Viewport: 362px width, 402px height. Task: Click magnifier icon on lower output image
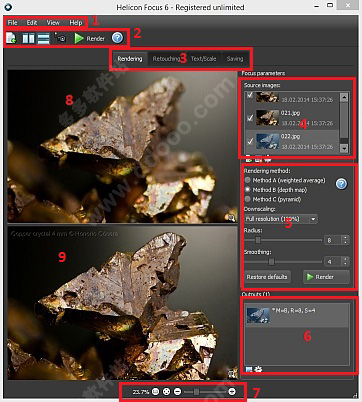(x=231, y=374)
